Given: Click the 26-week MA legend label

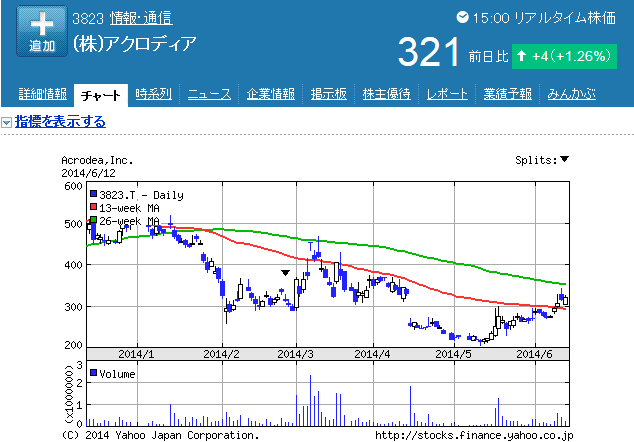Looking at the screenshot, I should pyautogui.click(x=129, y=221).
